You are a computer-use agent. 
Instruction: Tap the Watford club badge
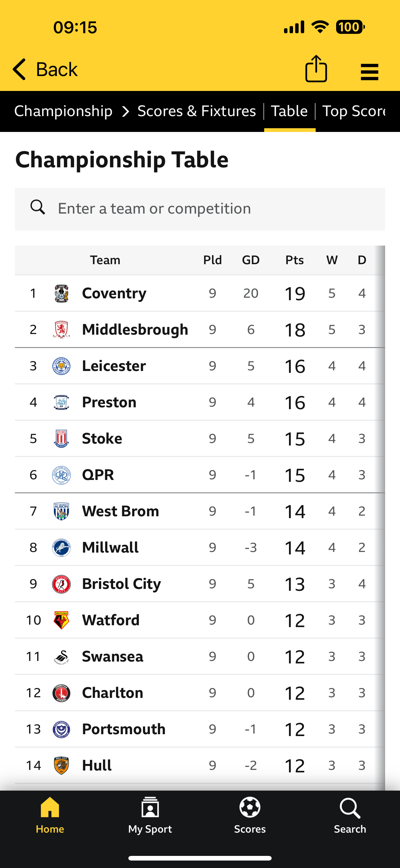(61, 620)
